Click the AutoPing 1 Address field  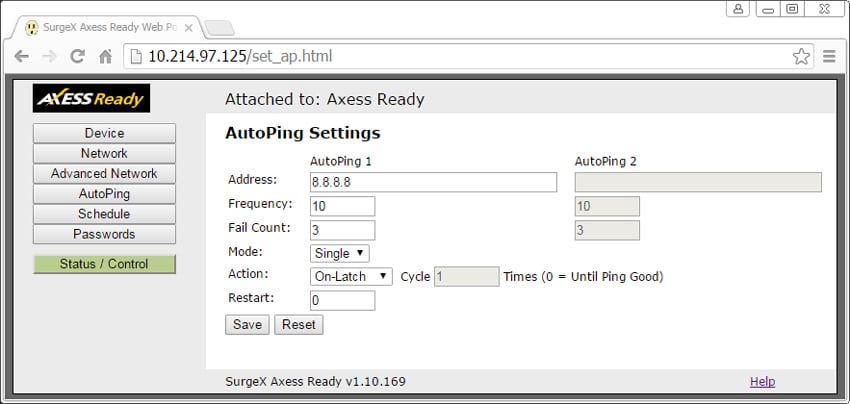433,182
